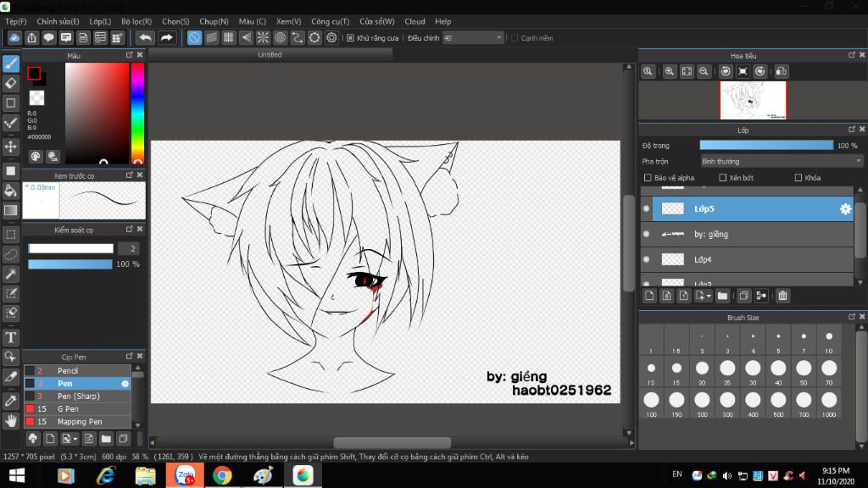Screen dimensions: 868x488
Task: Open new layer type dropdown arrow
Action: (709, 297)
